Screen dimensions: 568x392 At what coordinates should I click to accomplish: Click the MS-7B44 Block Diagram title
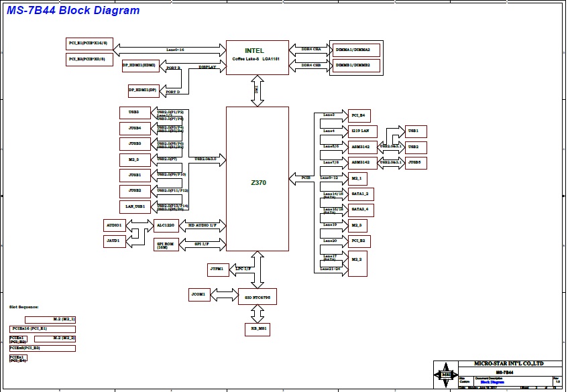coord(74,11)
